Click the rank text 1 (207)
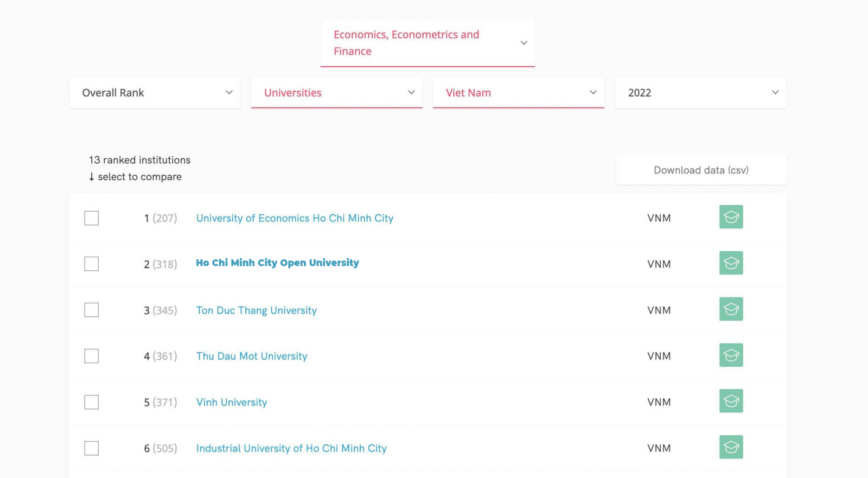Image resolution: width=868 pixels, height=478 pixels. tap(161, 218)
